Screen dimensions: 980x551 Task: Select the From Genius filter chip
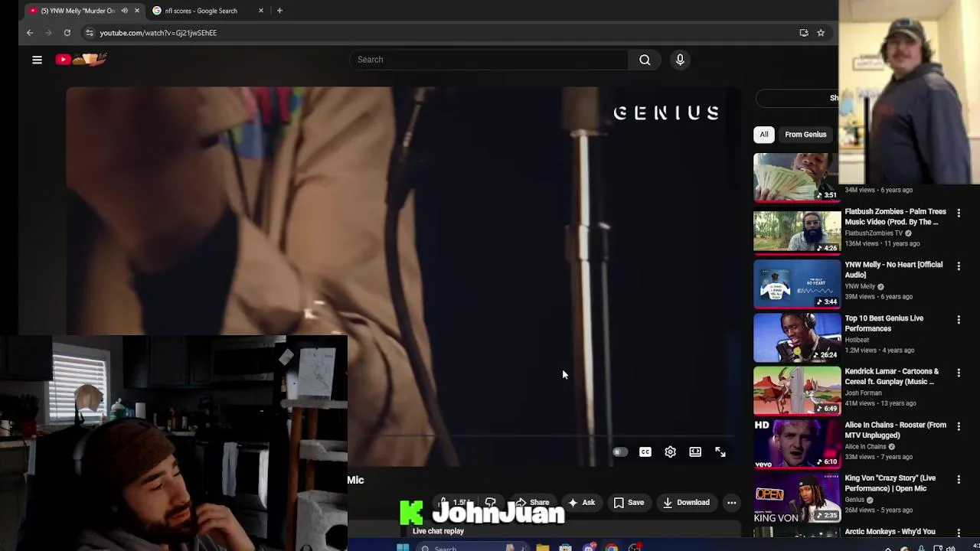pos(805,135)
